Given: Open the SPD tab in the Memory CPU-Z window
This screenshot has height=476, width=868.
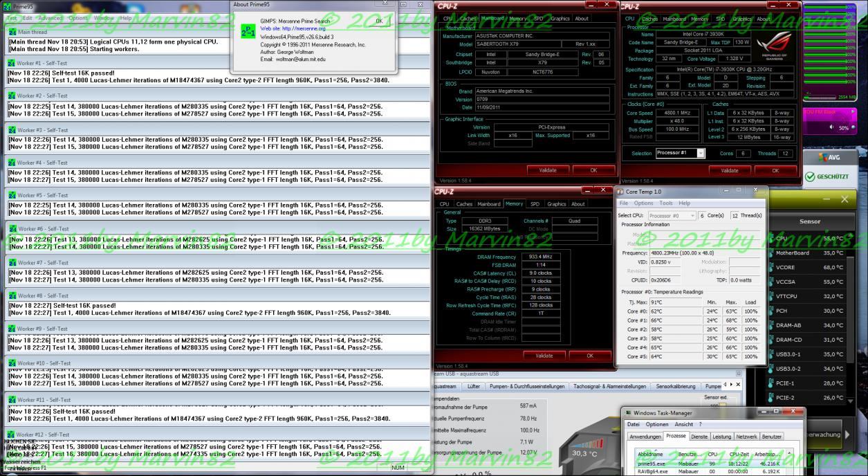Looking at the screenshot, I should [x=535, y=204].
